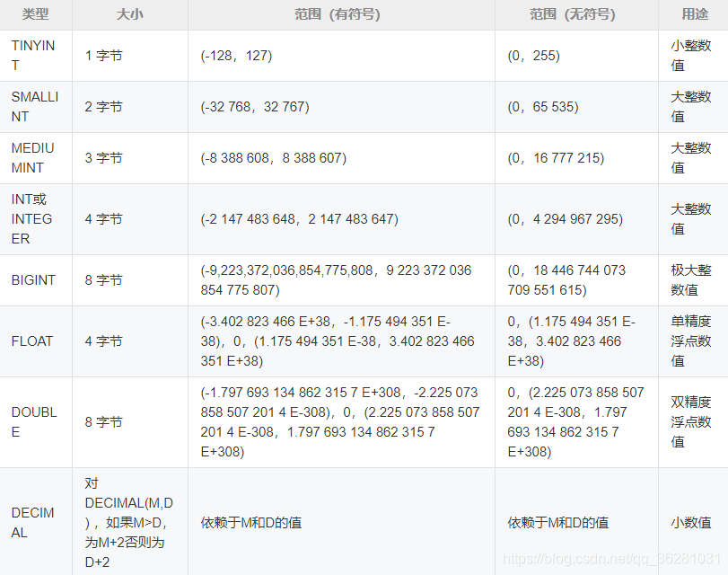Click the DOUBLE unsigned range cell

click(x=575, y=422)
